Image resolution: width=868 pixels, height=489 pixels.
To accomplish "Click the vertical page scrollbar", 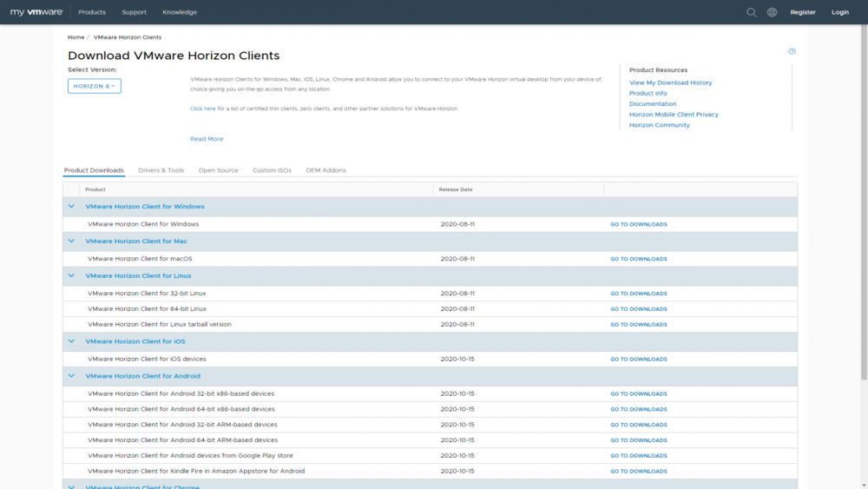I will [x=864, y=202].
